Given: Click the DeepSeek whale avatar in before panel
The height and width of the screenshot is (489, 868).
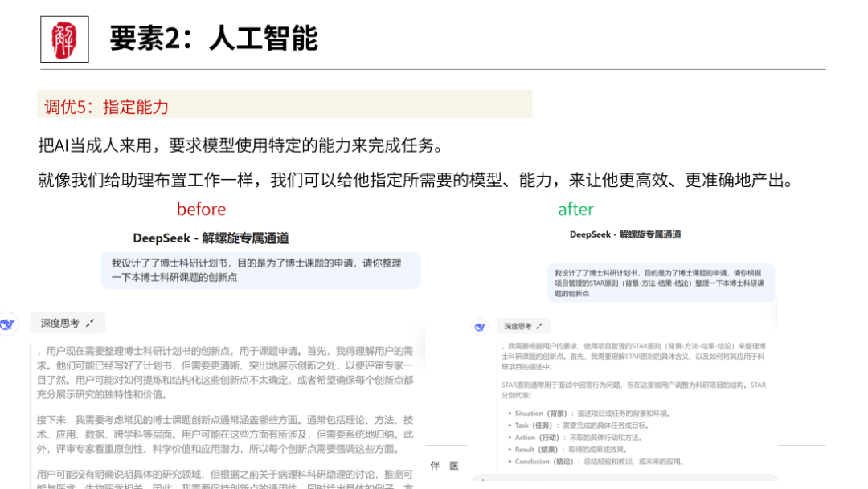Looking at the screenshot, I should coord(8,324).
